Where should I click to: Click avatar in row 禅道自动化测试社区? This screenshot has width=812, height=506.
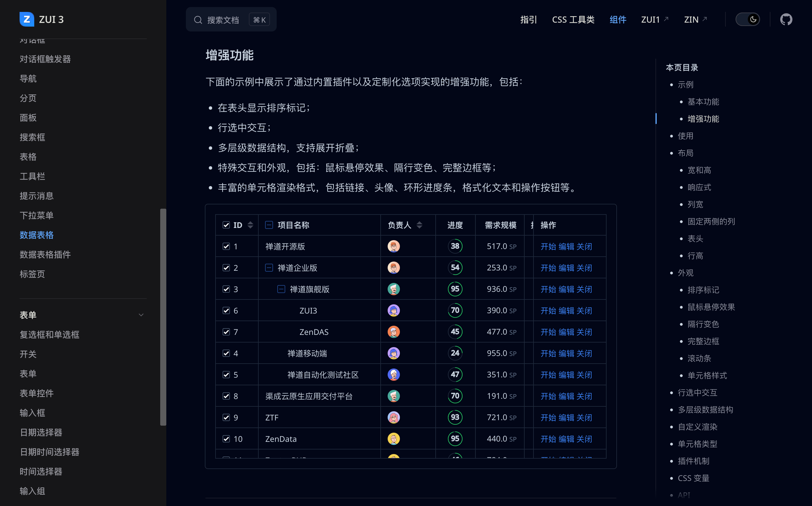click(393, 375)
